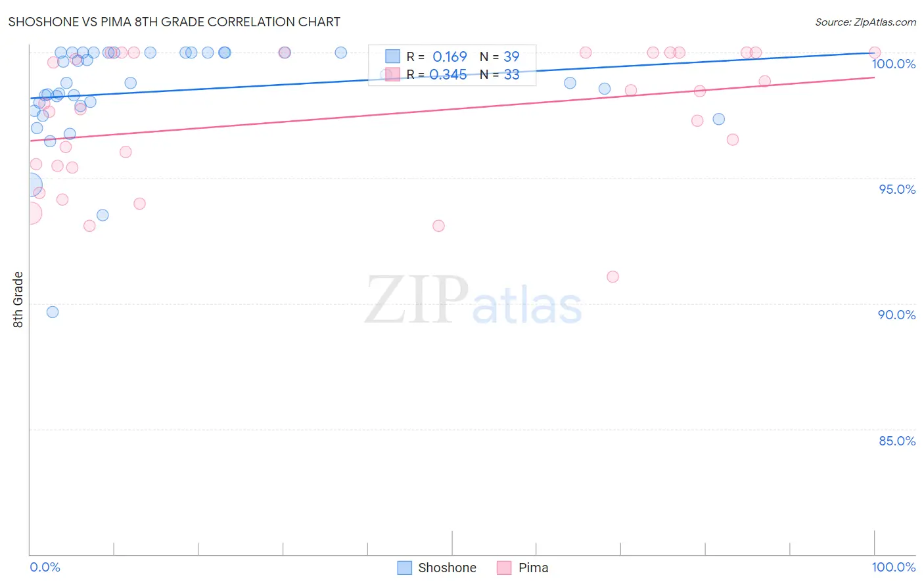Click the 100.0% y-axis label
Viewport: 924px width, 586px height.
[894, 64]
